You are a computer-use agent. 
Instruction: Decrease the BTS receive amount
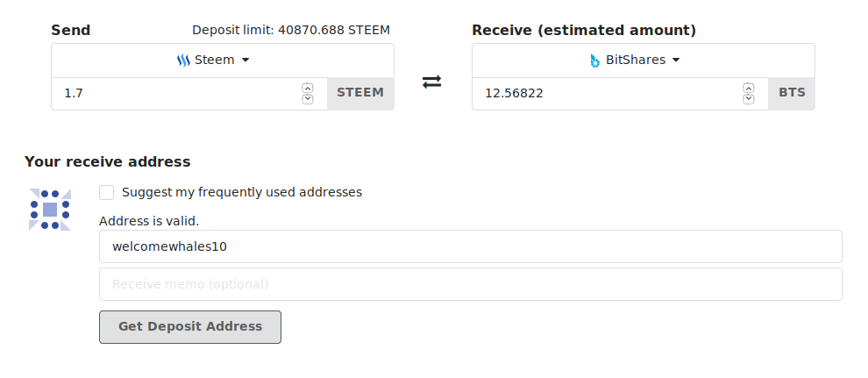pos(749,99)
